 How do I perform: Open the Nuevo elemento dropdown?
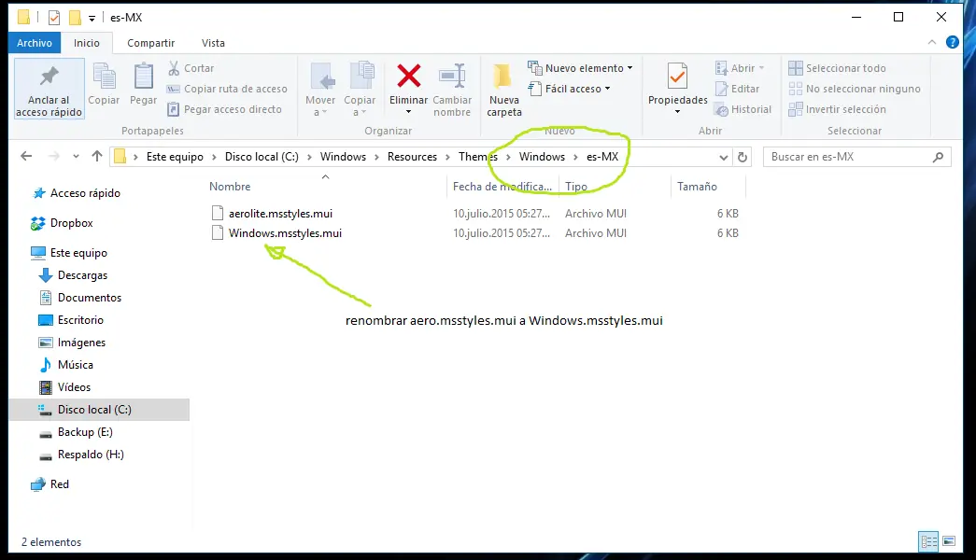point(580,68)
